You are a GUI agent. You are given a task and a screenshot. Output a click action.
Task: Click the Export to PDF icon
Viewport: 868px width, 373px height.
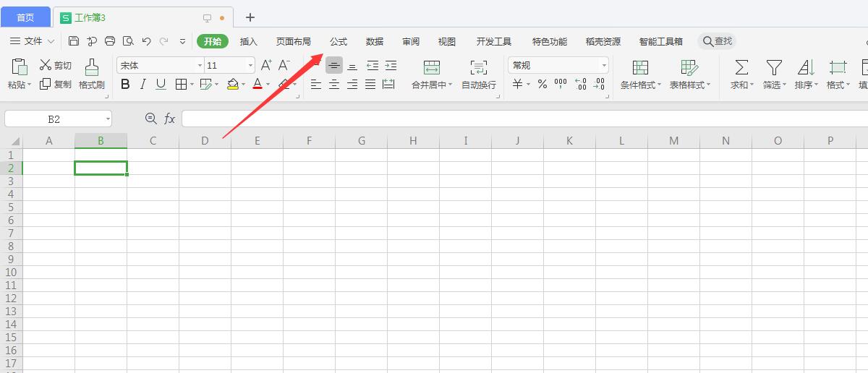[x=92, y=41]
